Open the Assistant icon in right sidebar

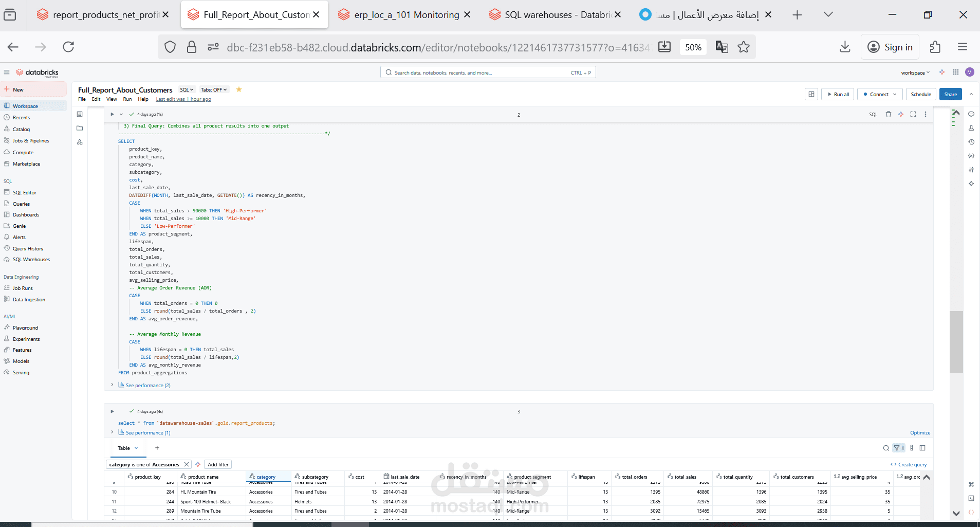pos(971,184)
